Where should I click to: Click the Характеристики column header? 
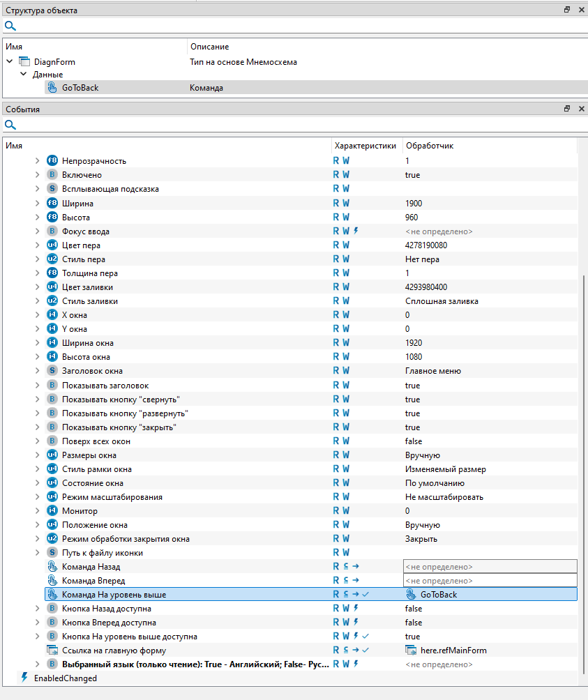365,146
